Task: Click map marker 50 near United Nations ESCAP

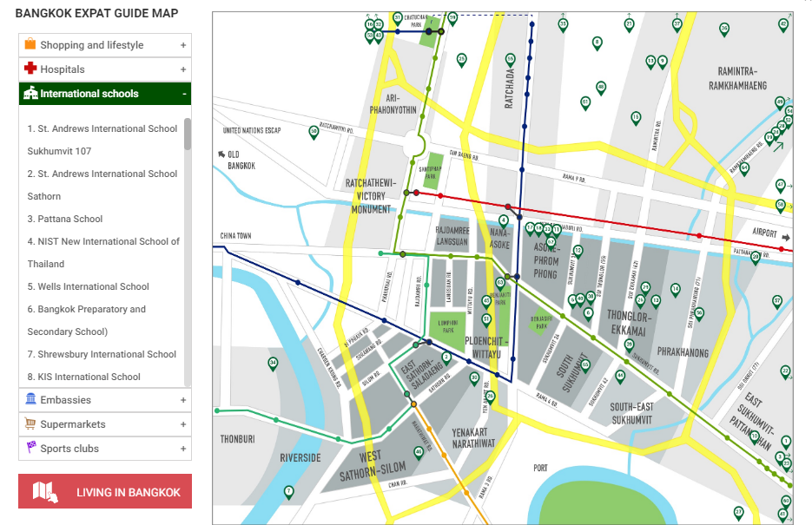Action: pyautogui.click(x=314, y=131)
